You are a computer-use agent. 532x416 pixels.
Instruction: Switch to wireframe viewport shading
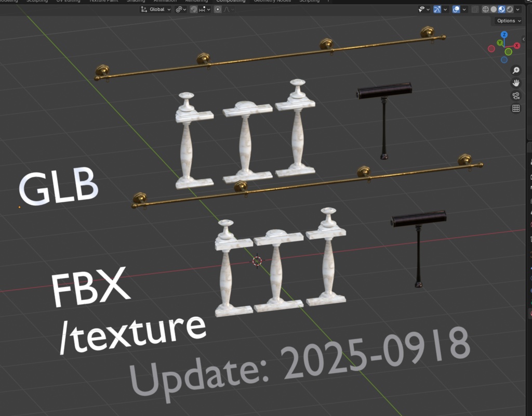[x=486, y=9]
